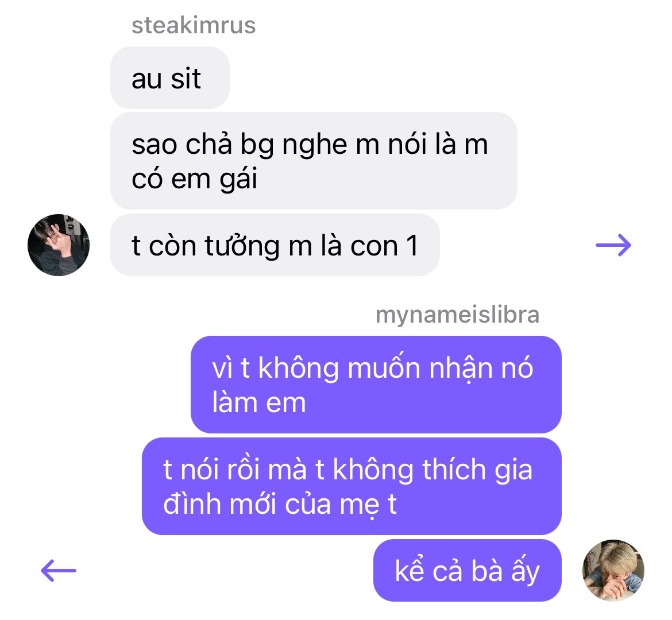
Task: Tap the word "thích" in purple bubble
Action: point(454,469)
